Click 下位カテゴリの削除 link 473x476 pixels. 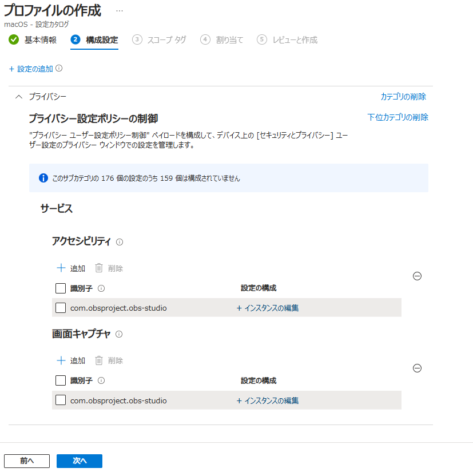coord(398,117)
